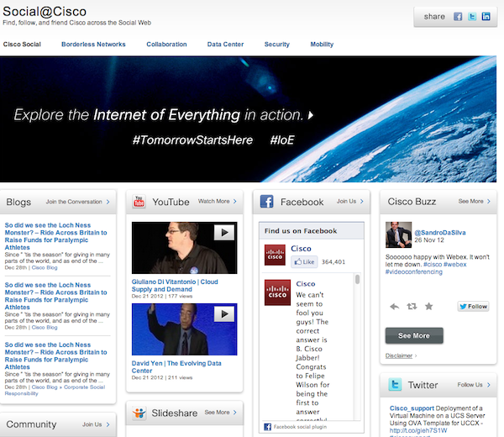The height and width of the screenshot is (437, 504).
Task: Click the #webex hashtag in tweet
Action: click(454, 265)
